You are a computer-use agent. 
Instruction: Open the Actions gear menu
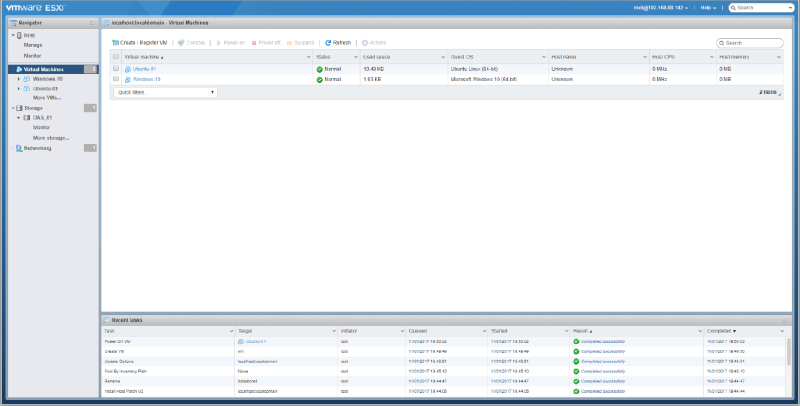(x=366, y=43)
